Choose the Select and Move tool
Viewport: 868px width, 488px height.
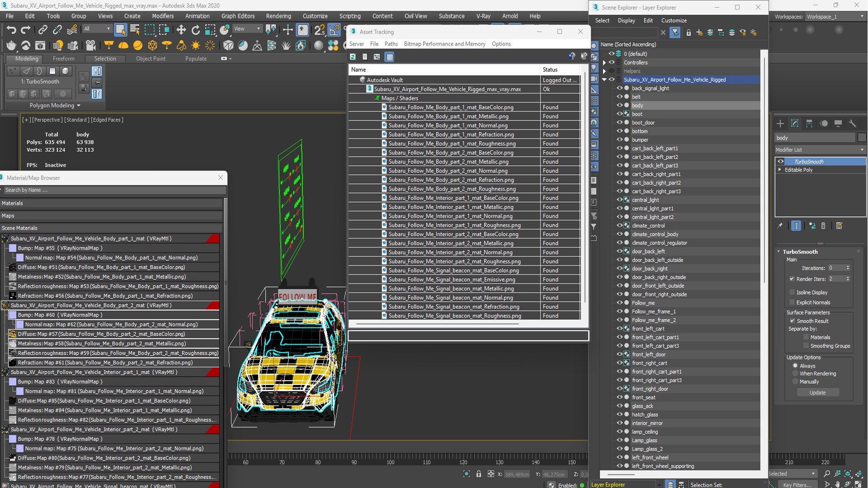click(x=181, y=30)
